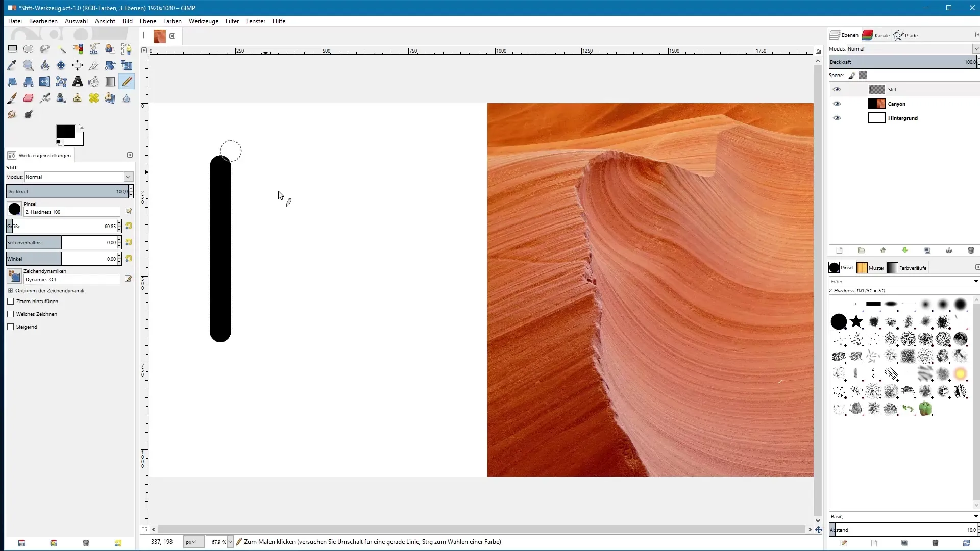Select the Scissors Select tool
980x551 pixels.
pyautogui.click(x=94, y=49)
